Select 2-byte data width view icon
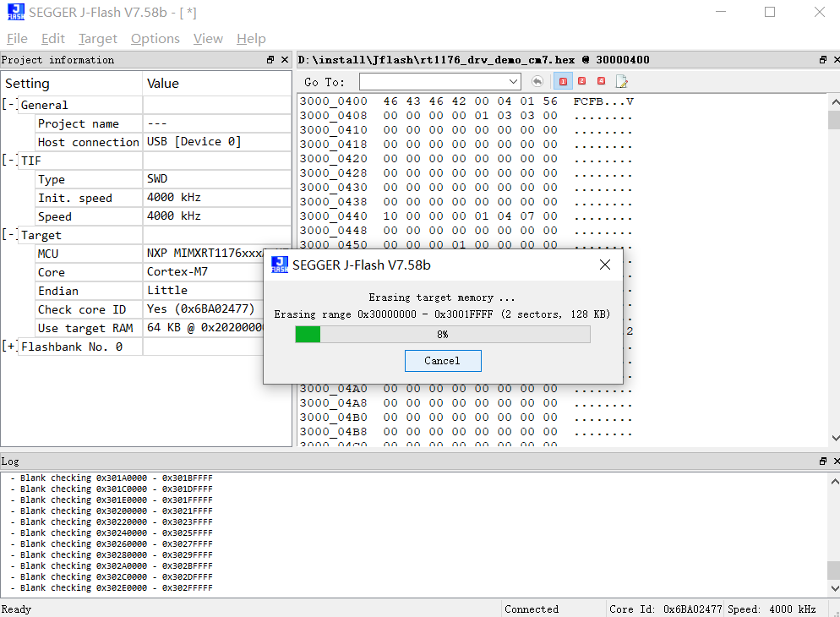The image size is (840, 617). point(582,82)
